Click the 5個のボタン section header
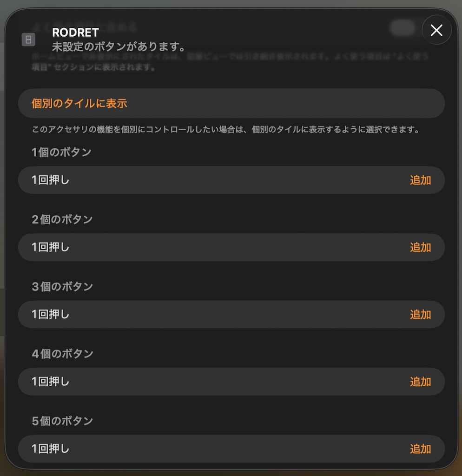 62,421
